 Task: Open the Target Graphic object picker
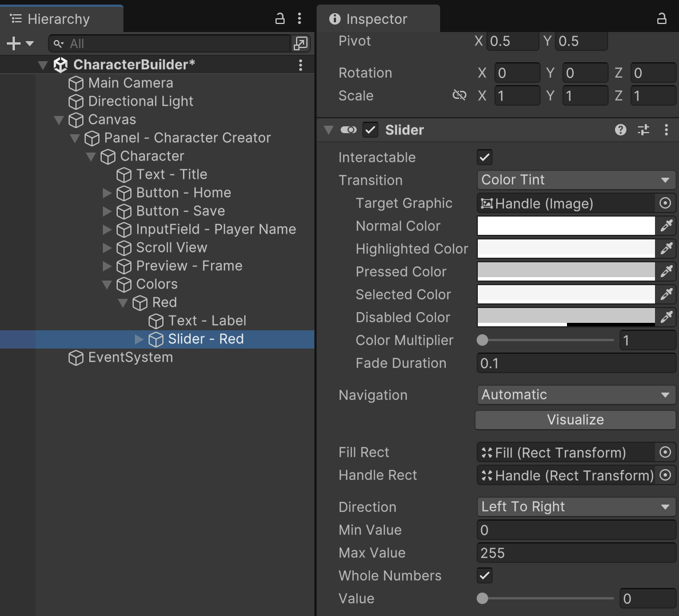click(665, 203)
